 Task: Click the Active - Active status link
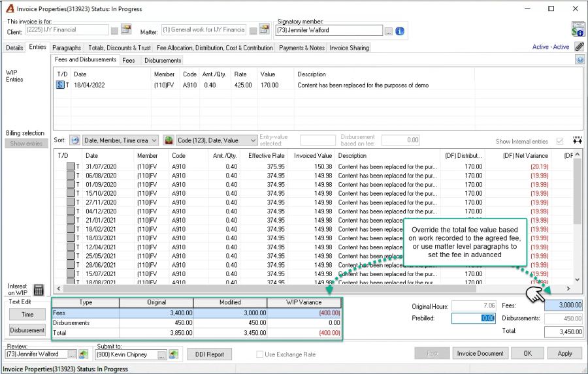(551, 47)
